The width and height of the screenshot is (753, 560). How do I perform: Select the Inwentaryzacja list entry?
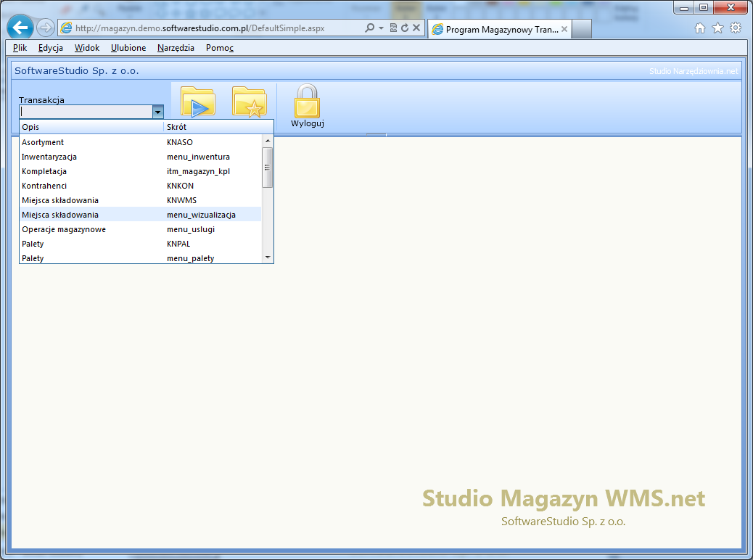point(141,157)
